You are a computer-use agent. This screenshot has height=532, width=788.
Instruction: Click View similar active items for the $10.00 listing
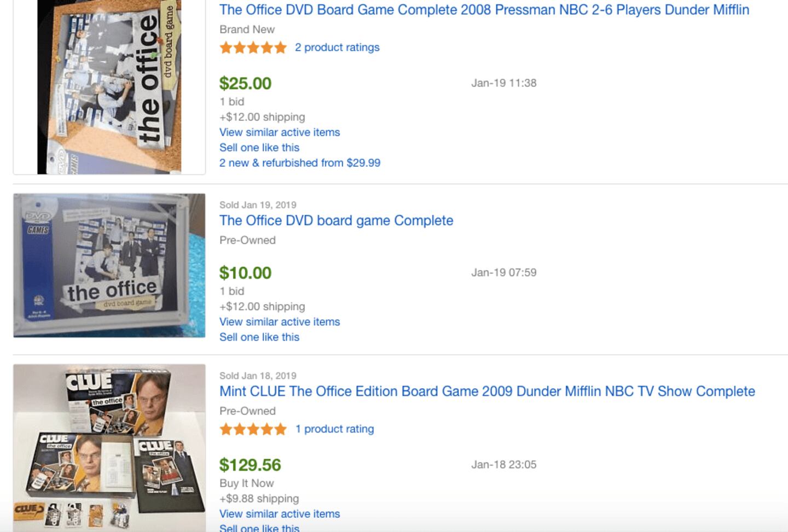point(279,322)
